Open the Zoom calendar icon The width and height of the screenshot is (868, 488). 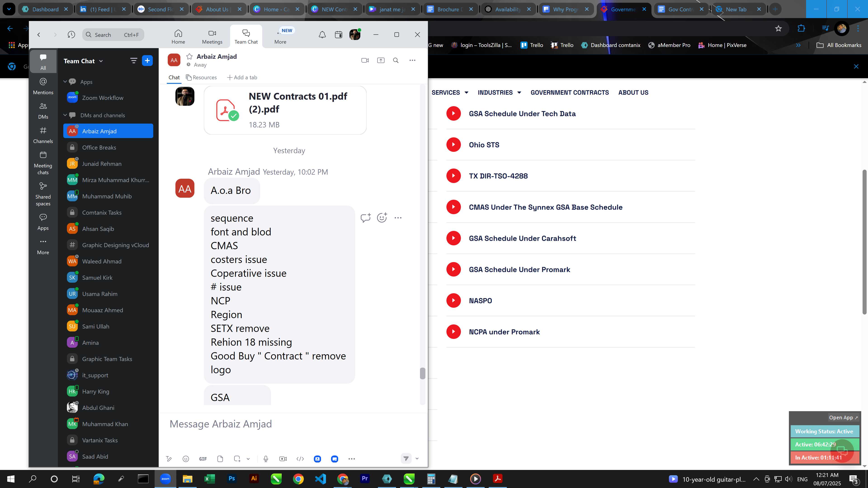click(338, 35)
